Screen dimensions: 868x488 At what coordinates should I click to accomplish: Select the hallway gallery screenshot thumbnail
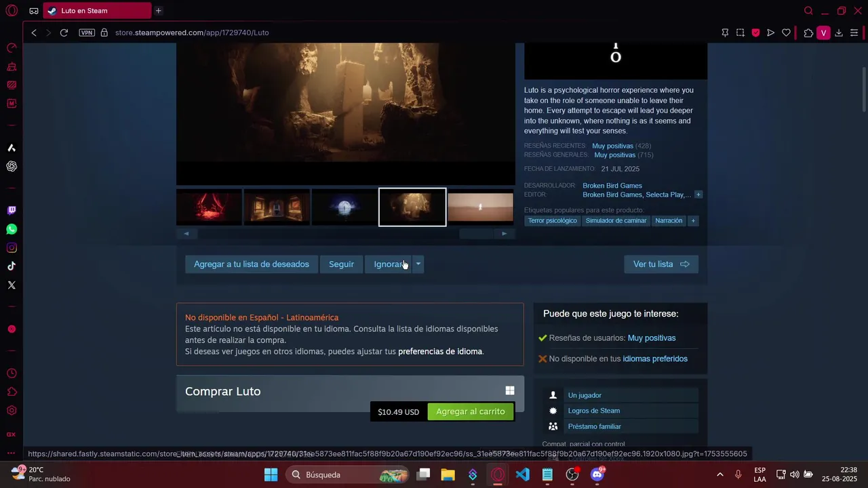[277, 207]
